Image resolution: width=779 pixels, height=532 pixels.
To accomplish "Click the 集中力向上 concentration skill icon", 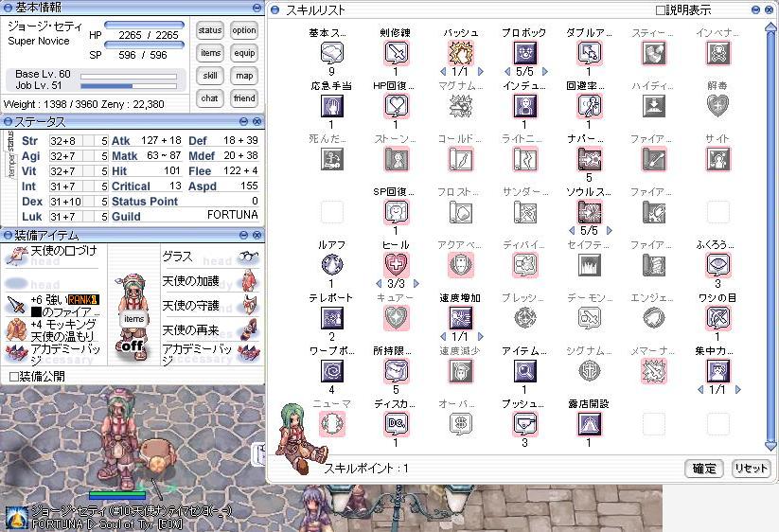I will pos(717,371).
